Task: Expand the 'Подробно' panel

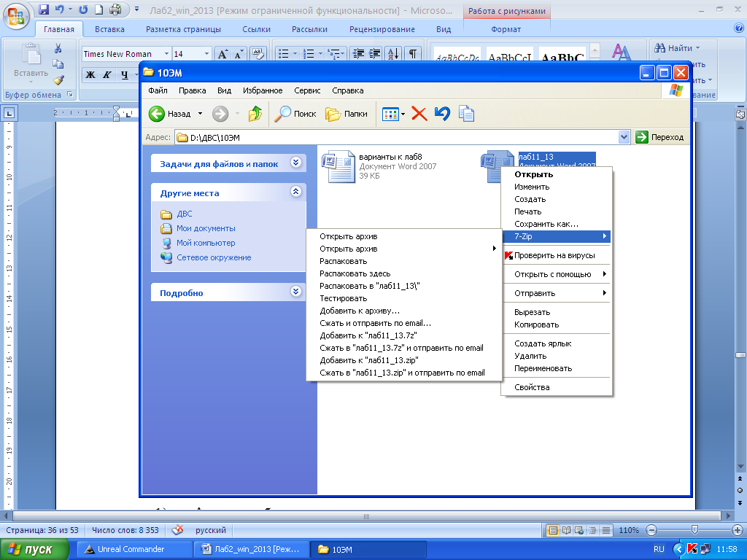Action: (296, 292)
